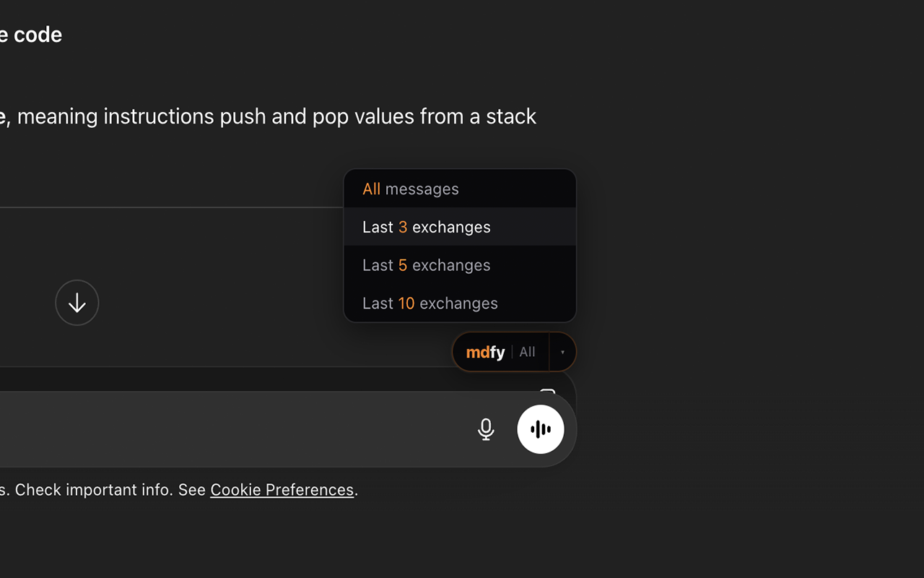This screenshot has height=578, width=924.
Task: Click the message text mentioning a stack
Action: tap(274, 116)
